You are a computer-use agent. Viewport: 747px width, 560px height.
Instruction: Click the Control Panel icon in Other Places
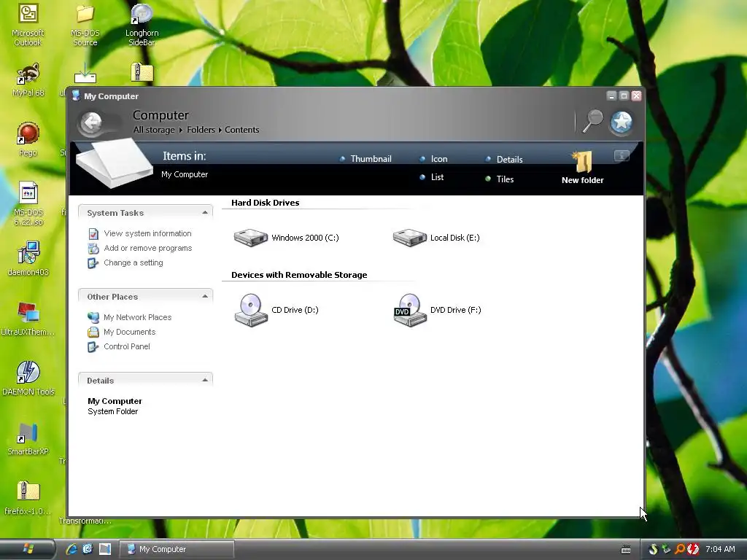pyautogui.click(x=93, y=346)
